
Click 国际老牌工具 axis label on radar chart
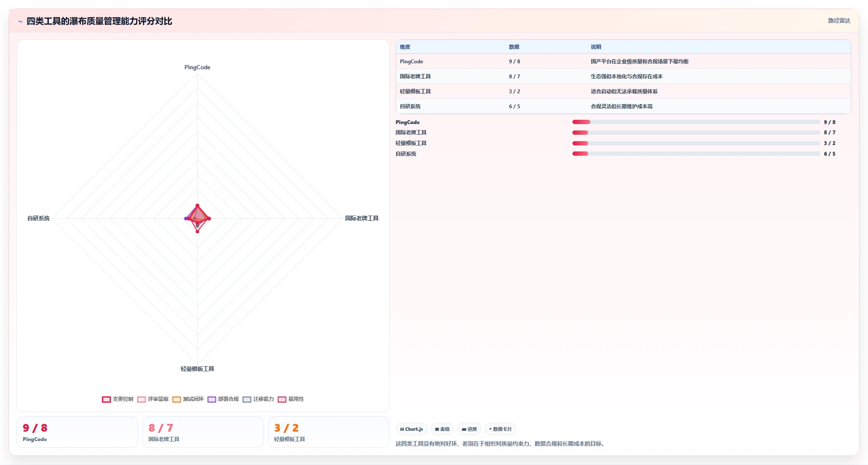[x=362, y=219]
